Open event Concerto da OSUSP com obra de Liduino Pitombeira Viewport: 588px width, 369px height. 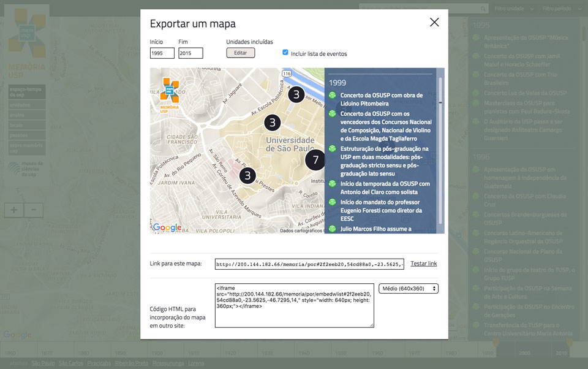pos(382,99)
